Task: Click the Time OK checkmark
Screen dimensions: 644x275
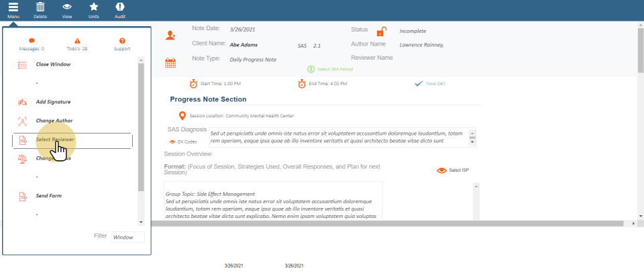Action: point(419,84)
